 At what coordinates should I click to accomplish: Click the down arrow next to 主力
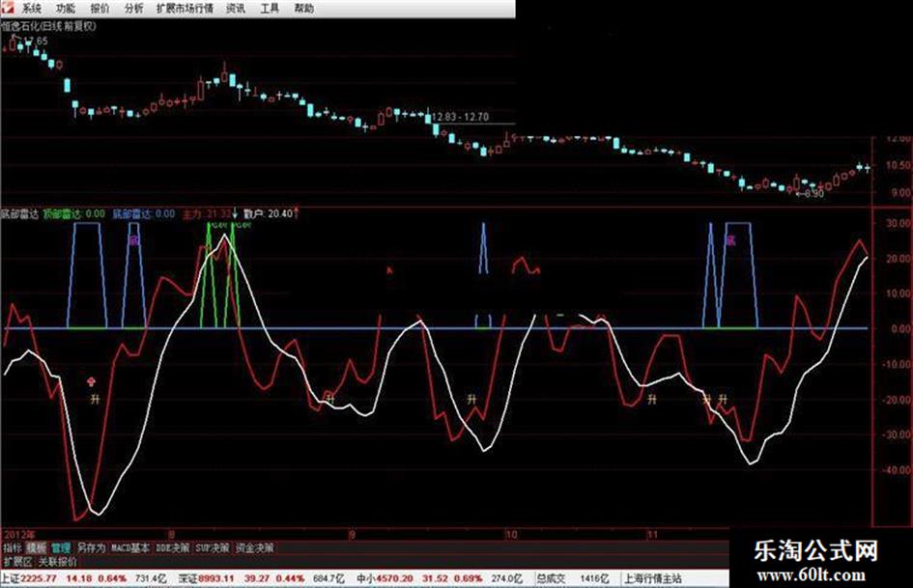(235, 213)
